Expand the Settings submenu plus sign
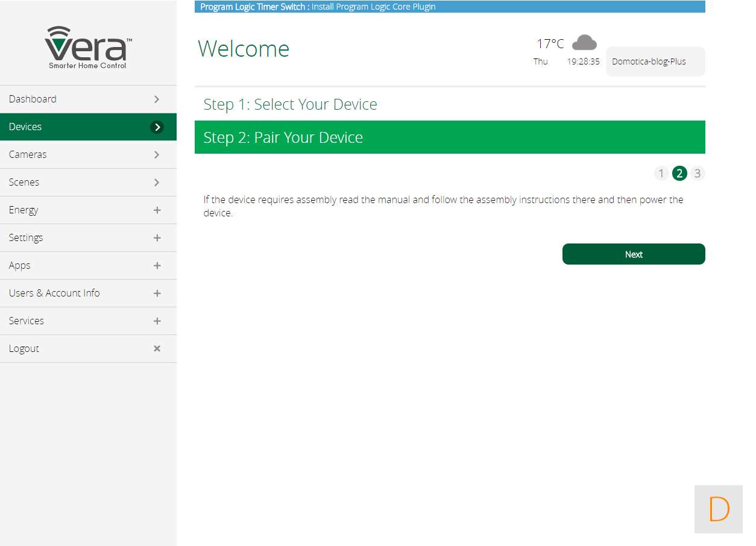The width and height of the screenshot is (756, 546). point(157,238)
